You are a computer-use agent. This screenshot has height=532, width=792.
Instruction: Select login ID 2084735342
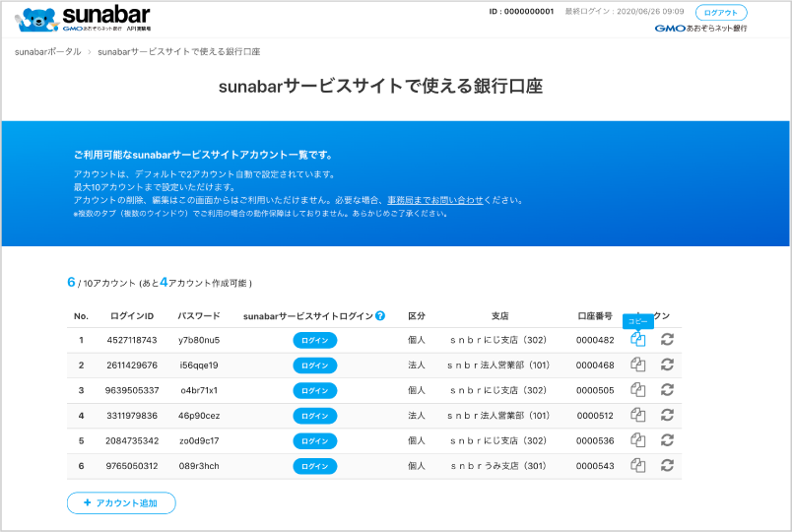coord(132,441)
